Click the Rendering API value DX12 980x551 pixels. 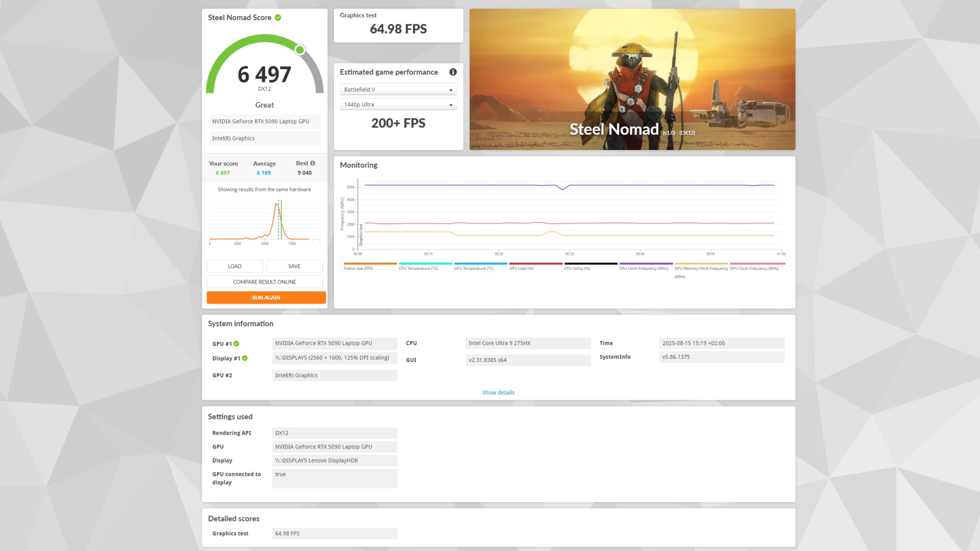pyautogui.click(x=334, y=433)
